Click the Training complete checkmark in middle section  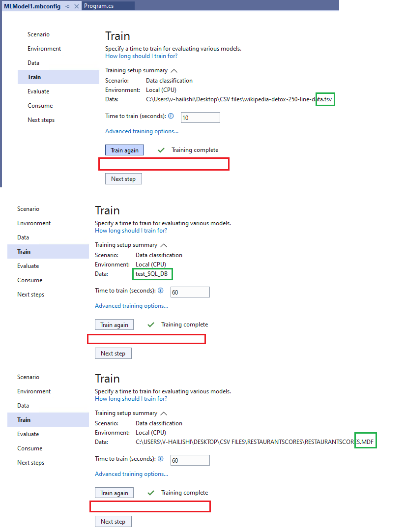coord(151,324)
